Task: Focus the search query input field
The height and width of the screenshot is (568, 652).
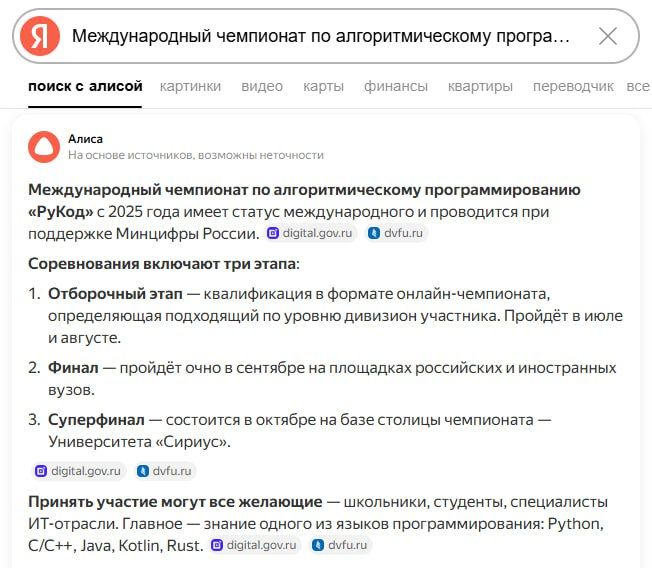Action: coord(321,36)
